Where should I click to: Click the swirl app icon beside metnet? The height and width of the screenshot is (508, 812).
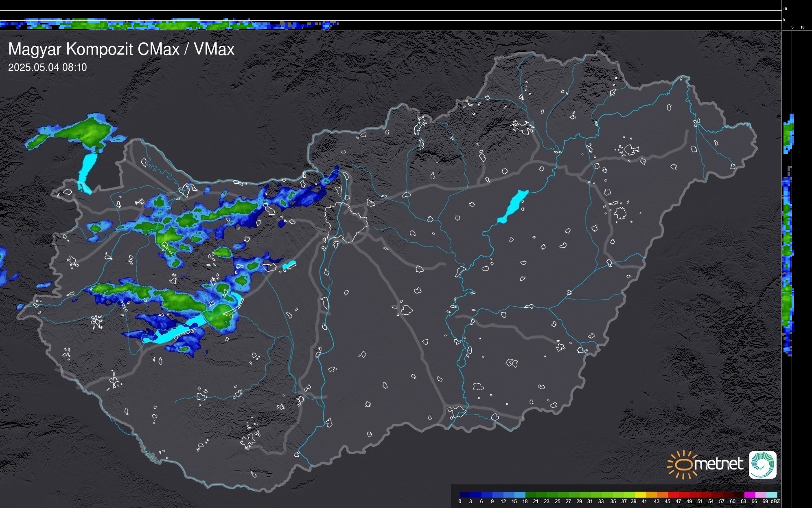click(762, 464)
